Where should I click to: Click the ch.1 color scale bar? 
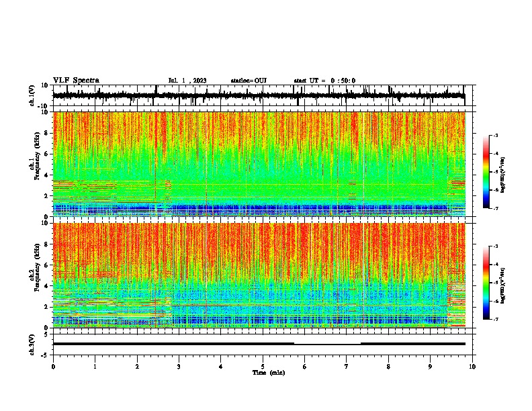pos(486,172)
